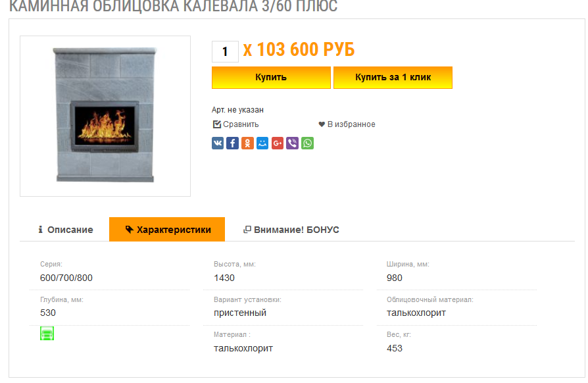Click the 103 600 РУБ price

tap(306, 49)
